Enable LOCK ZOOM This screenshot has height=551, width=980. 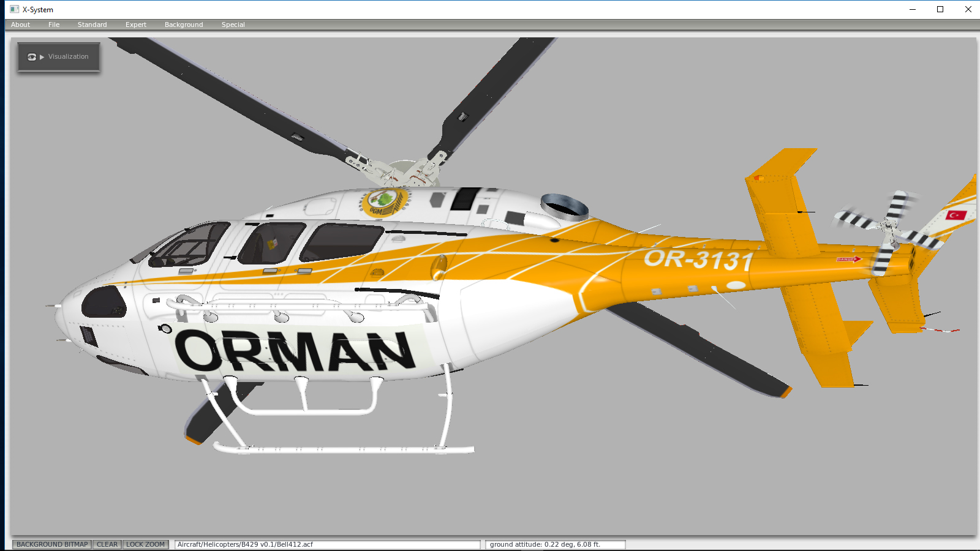pos(146,544)
